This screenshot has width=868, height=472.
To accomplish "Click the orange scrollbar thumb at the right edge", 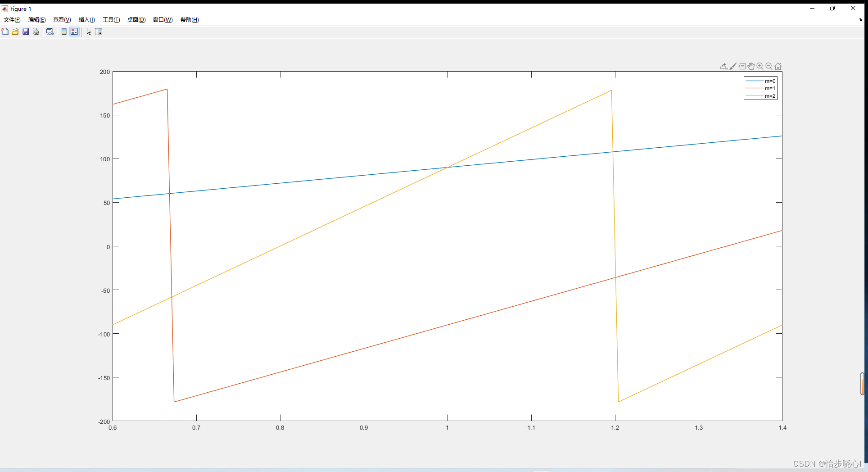I will coord(862,384).
